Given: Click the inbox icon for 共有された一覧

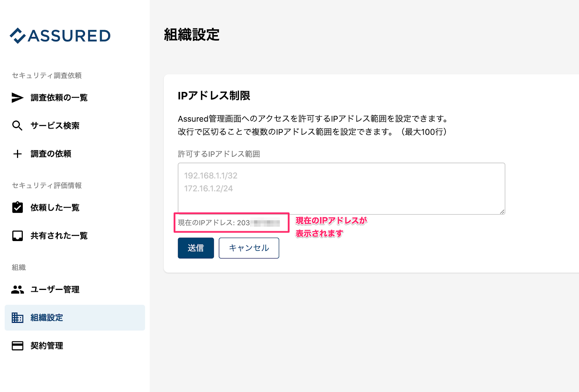Looking at the screenshot, I should 17,236.
